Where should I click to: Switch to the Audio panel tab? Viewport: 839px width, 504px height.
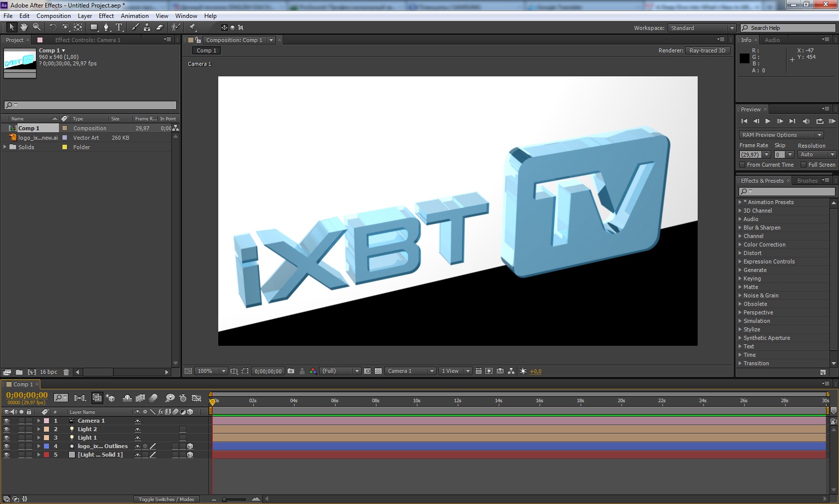(x=772, y=40)
